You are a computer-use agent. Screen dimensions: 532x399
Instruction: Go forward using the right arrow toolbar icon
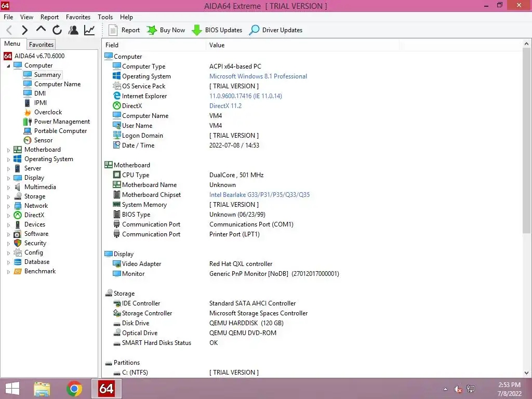(x=25, y=30)
